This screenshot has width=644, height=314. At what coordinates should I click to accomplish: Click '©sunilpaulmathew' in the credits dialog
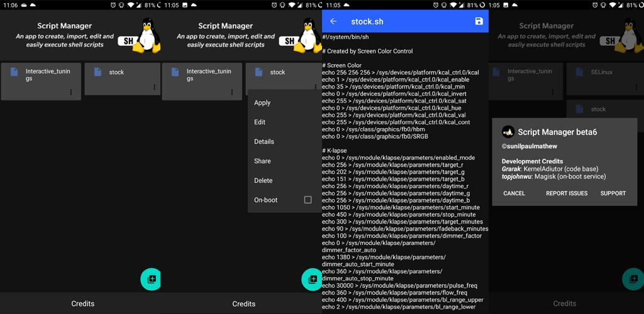coord(530,146)
